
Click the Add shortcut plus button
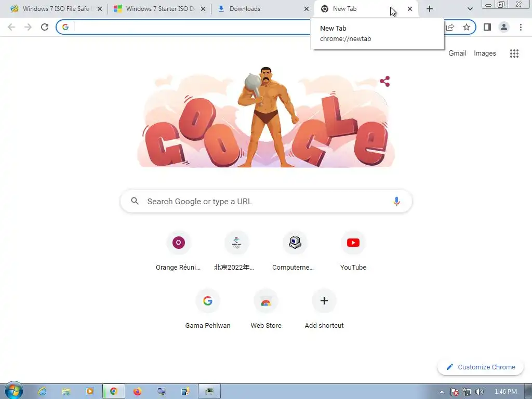click(x=324, y=301)
